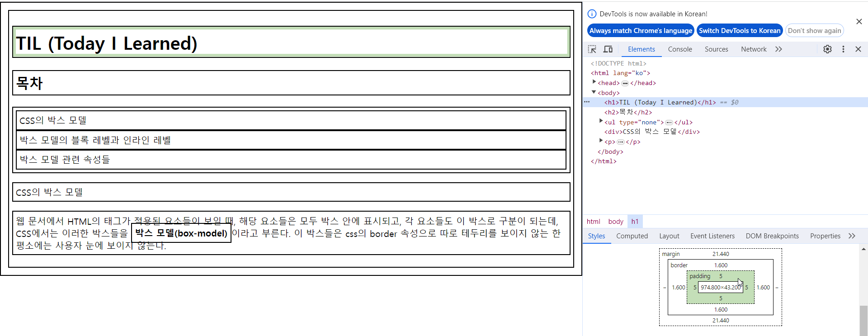
Task: Open the Properties sidebar tab
Action: pyautogui.click(x=825, y=236)
